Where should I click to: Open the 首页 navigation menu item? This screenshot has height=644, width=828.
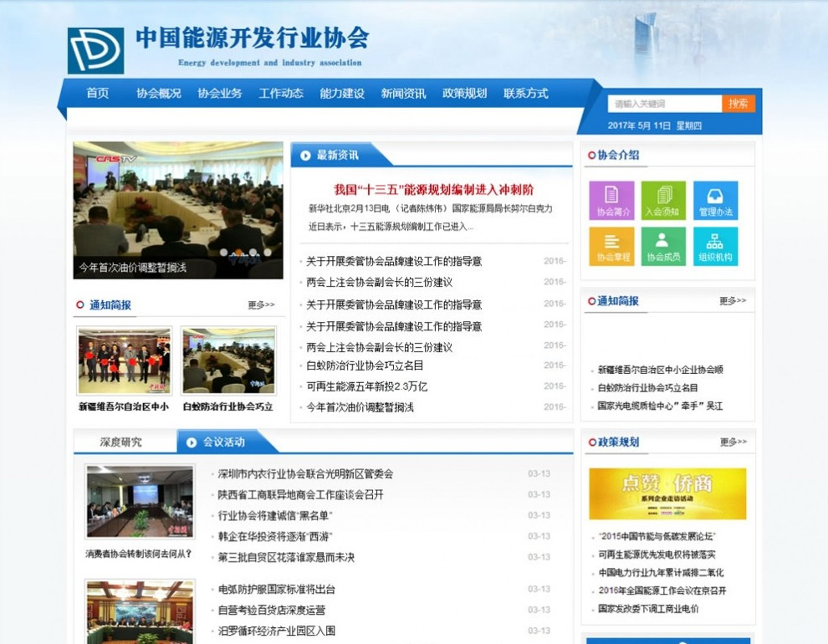click(98, 94)
